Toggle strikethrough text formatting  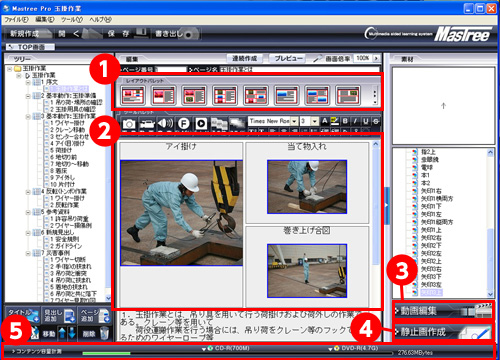click(376, 121)
